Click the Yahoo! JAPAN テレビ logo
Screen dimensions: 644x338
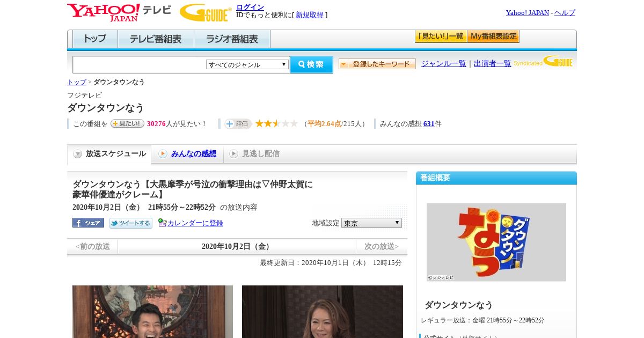119,12
